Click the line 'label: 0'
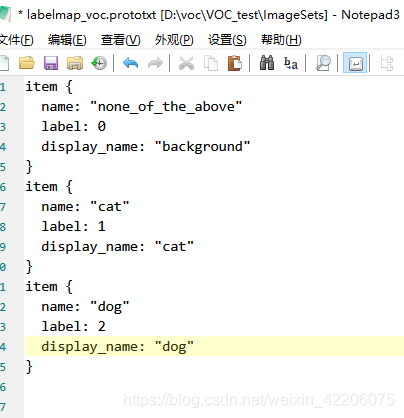The height and width of the screenshot is (418, 404). (74, 126)
